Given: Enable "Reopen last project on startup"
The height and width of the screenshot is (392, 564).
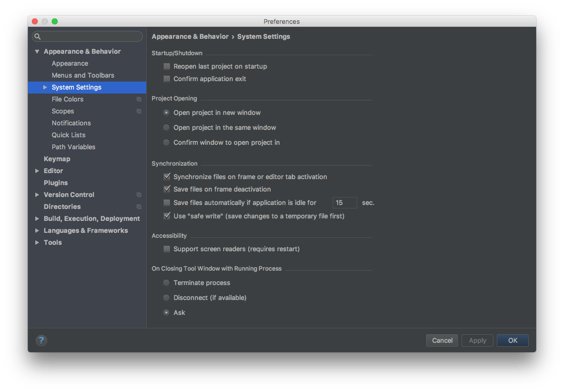Looking at the screenshot, I should (167, 66).
